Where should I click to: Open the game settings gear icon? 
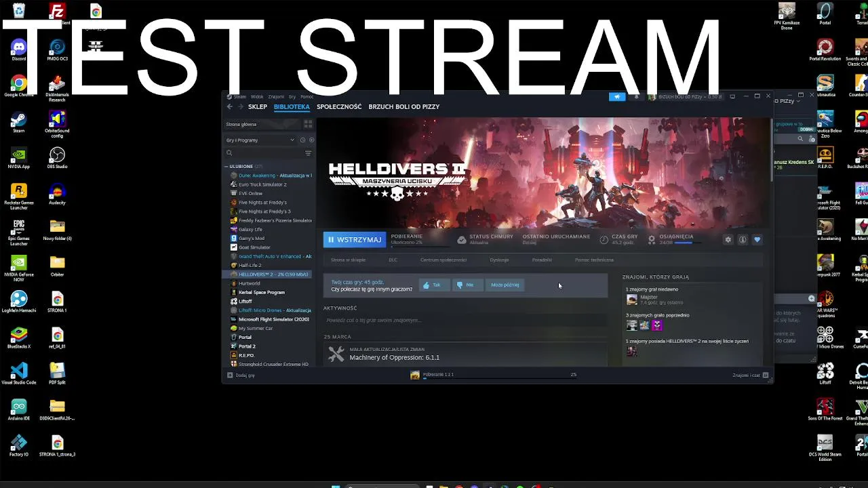tap(728, 239)
